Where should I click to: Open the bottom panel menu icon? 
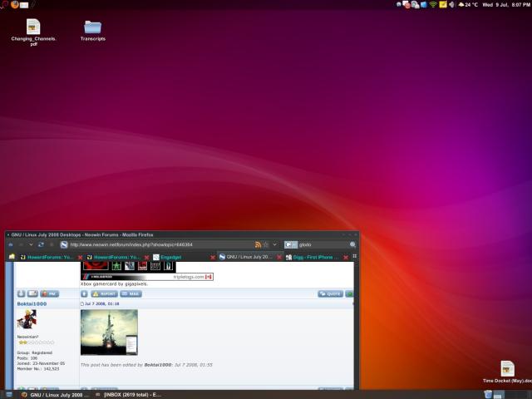tap(9, 395)
